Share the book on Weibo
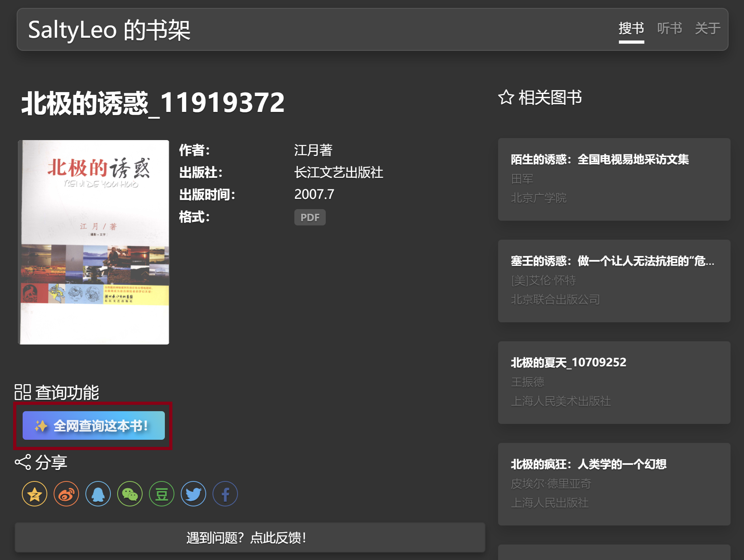Screen dimensions: 744x560 (66, 494)
